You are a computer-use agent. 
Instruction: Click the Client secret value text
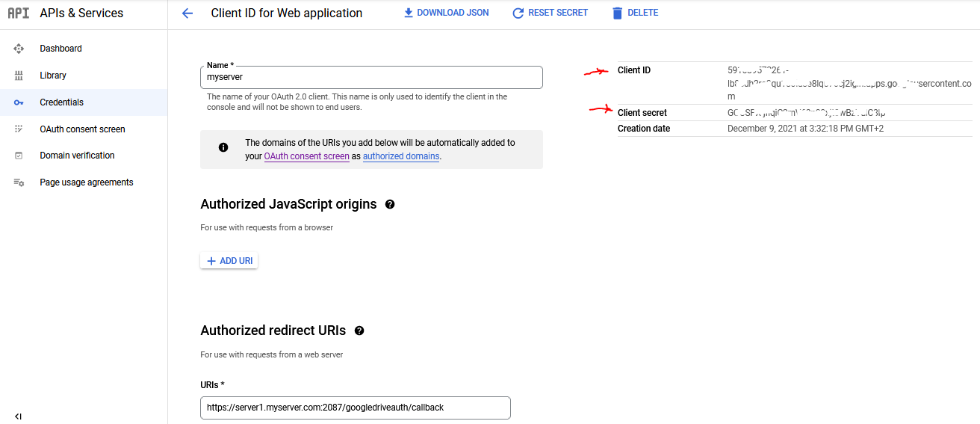[807, 113]
